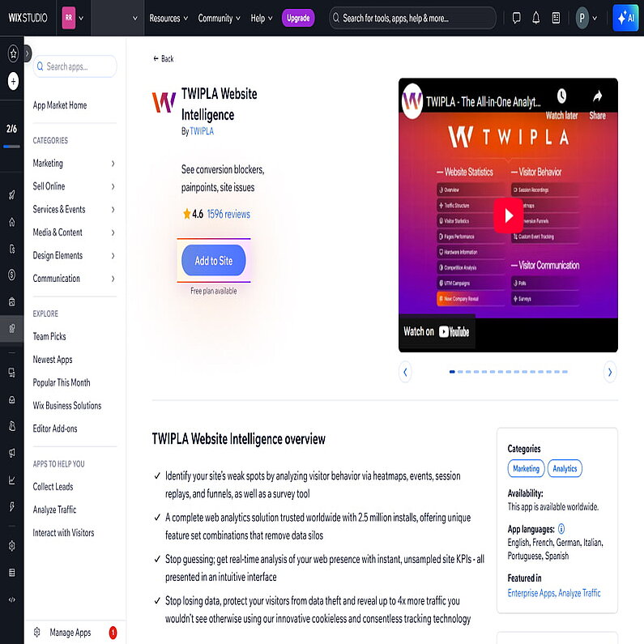Screen dimensions: 644x644
Task: Click the plus icon in left sidebar
Action: point(13,81)
